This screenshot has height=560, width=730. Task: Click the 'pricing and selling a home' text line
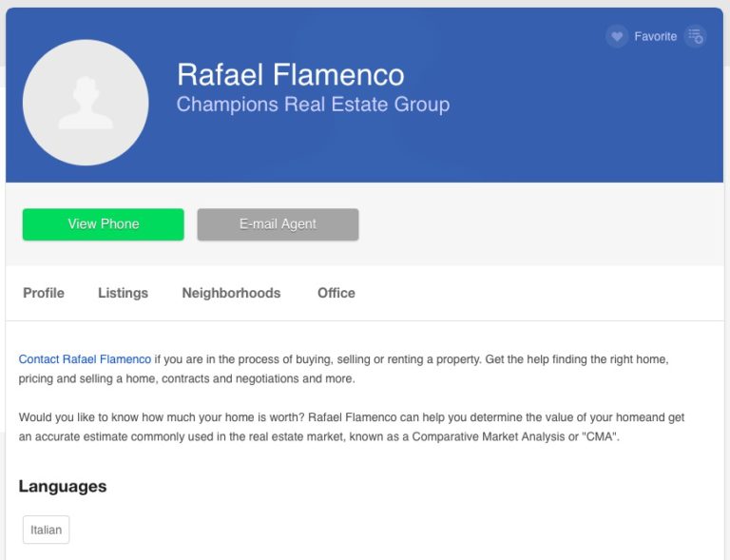(x=186, y=379)
